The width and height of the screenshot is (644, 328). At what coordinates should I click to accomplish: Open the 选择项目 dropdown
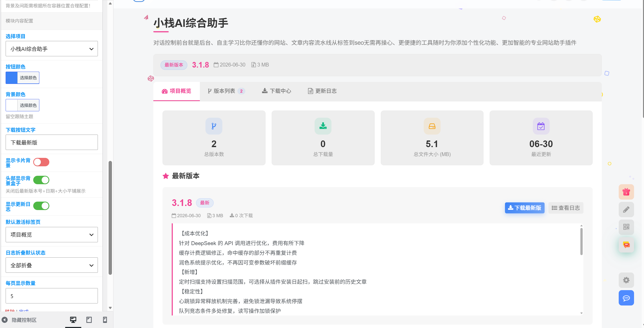[x=52, y=49]
